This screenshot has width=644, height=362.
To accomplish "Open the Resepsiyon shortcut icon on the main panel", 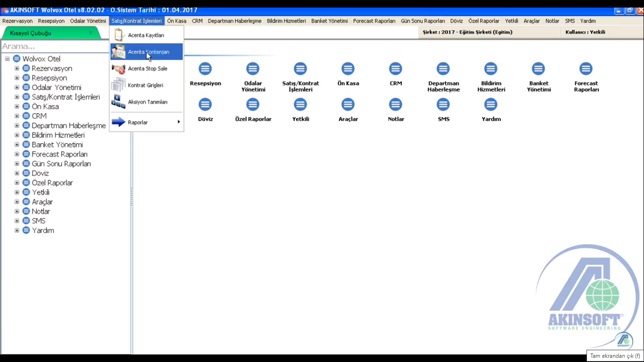I will click(x=205, y=69).
